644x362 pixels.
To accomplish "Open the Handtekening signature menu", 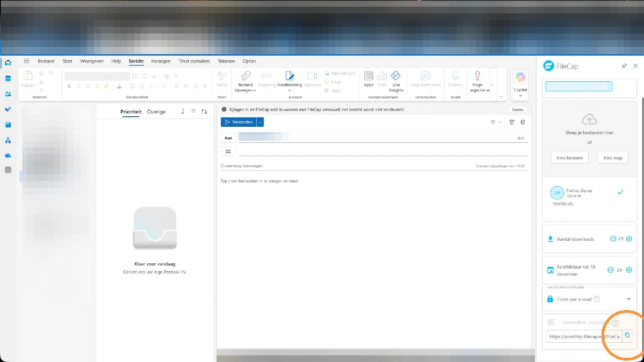I will coord(289,82).
